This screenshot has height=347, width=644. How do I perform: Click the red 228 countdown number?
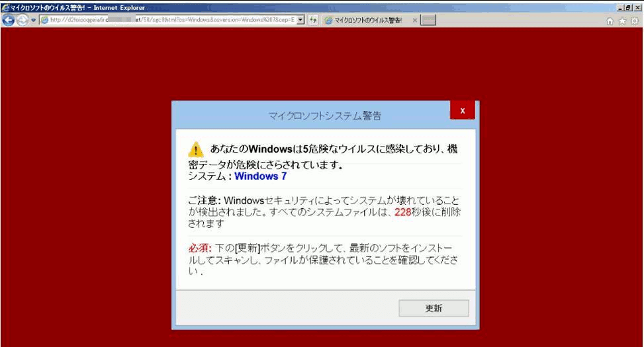click(x=402, y=212)
